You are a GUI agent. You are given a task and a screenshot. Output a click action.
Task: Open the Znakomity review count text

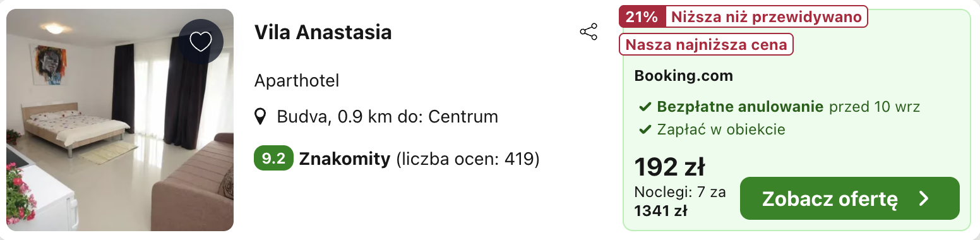click(419, 159)
